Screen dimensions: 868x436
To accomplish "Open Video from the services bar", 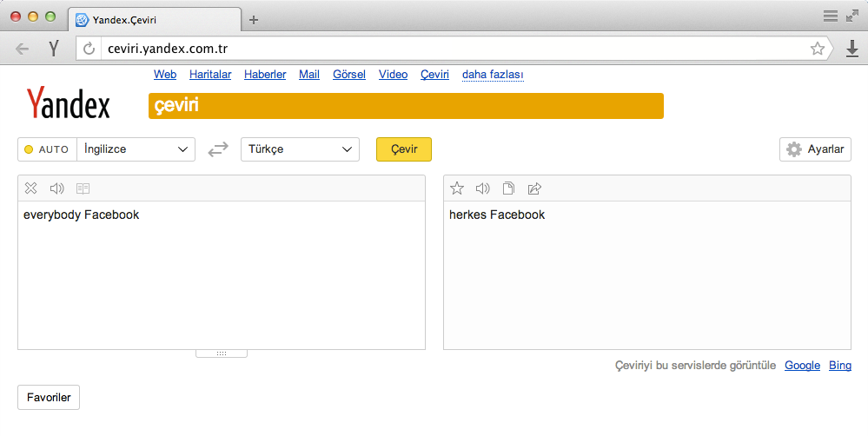I will [393, 74].
